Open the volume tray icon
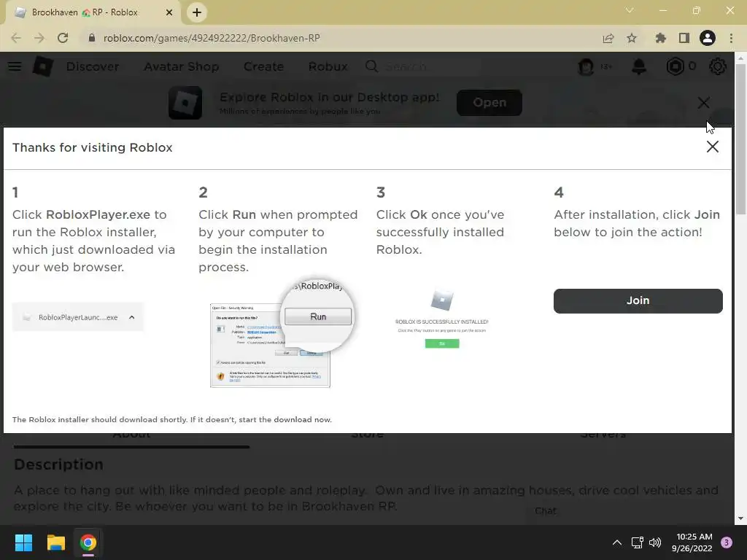The height and width of the screenshot is (560, 747). [656, 542]
